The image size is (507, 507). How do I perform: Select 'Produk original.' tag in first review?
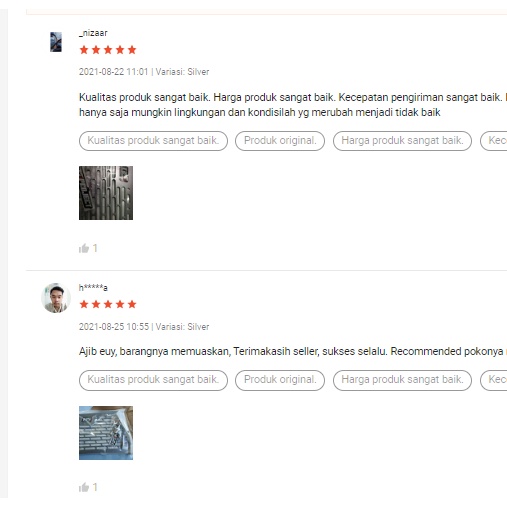tap(280, 141)
